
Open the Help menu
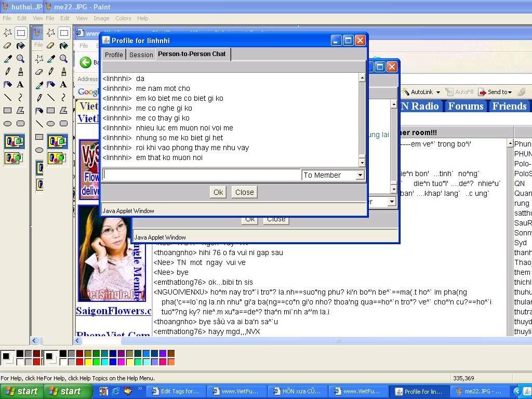142,18
